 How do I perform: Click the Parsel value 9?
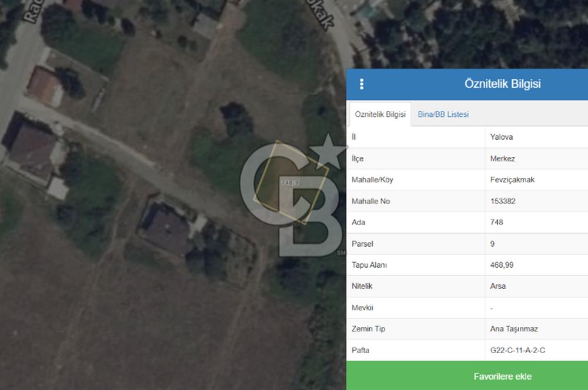tap(492, 244)
